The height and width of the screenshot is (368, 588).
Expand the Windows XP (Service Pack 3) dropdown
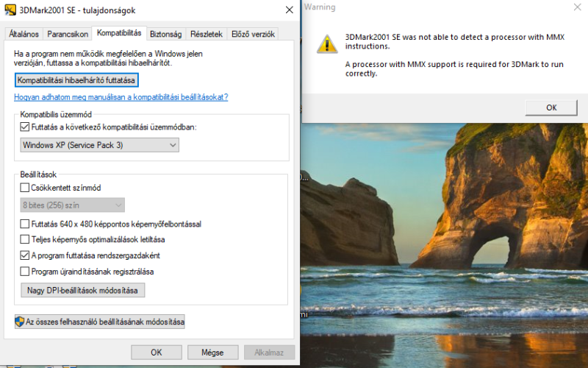point(99,145)
